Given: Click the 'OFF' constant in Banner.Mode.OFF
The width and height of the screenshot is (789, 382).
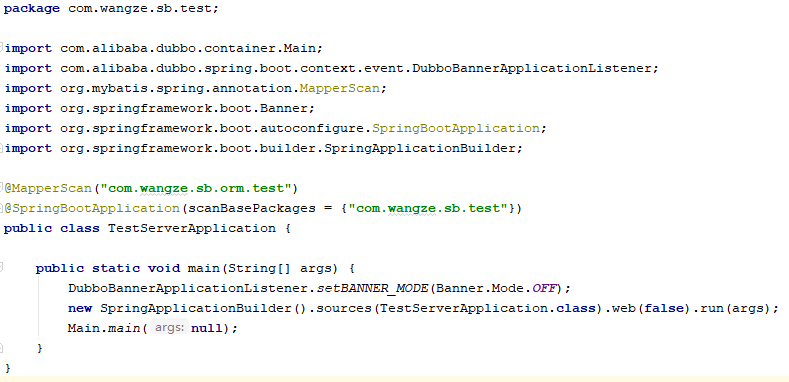Looking at the screenshot, I should (544, 288).
